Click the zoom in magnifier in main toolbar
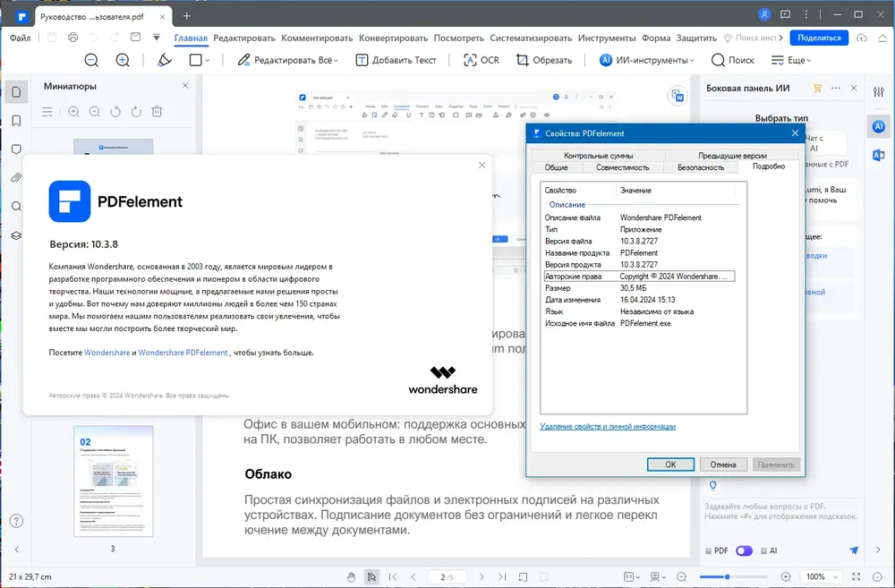895x588 pixels. pyautogui.click(x=122, y=60)
